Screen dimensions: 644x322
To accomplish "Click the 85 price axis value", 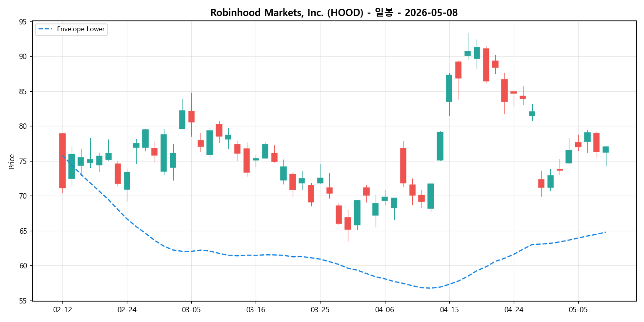I will pyautogui.click(x=23, y=92).
